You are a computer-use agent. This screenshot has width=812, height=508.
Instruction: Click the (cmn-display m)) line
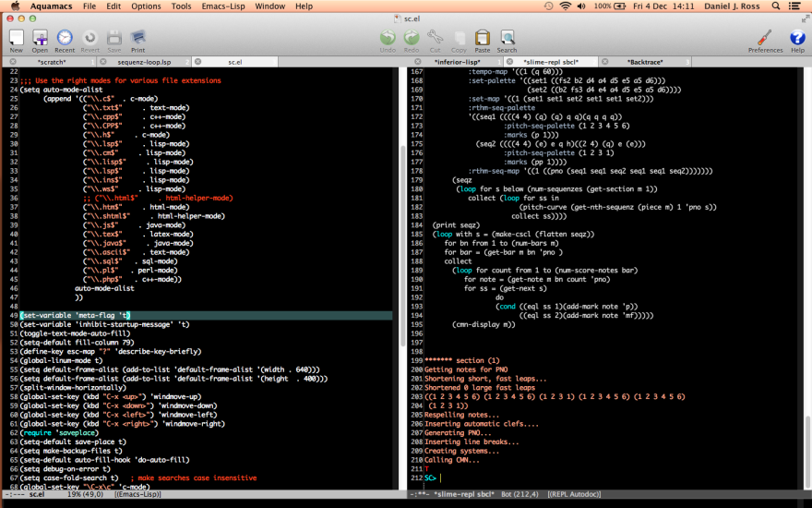pyautogui.click(x=484, y=324)
